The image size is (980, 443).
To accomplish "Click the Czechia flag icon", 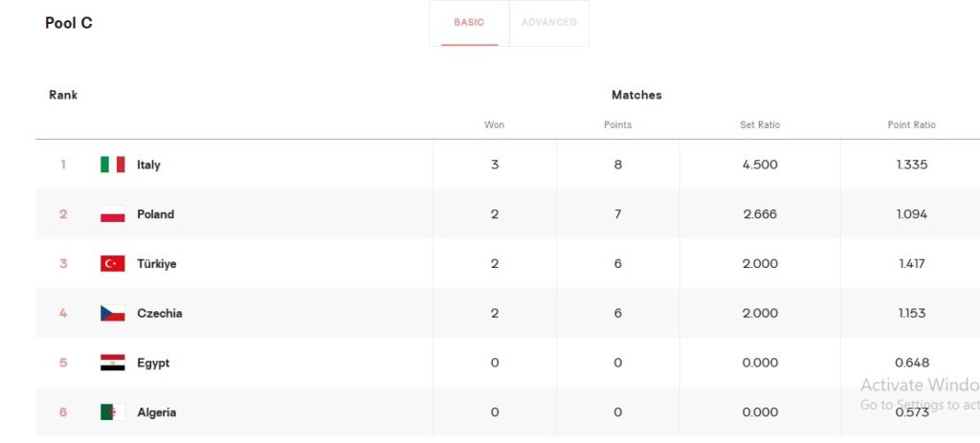I will [112, 314].
